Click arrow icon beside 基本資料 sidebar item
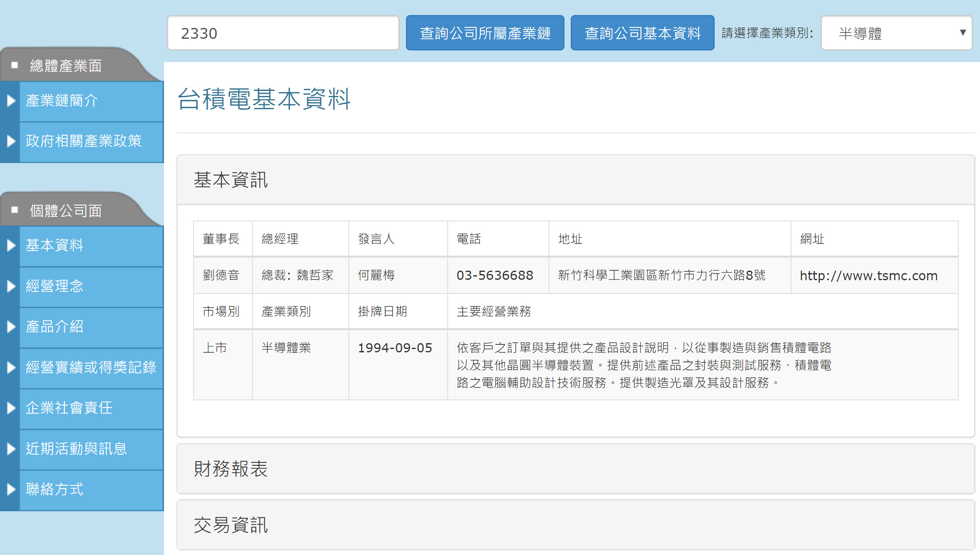This screenshot has height=555, width=980. (x=11, y=245)
